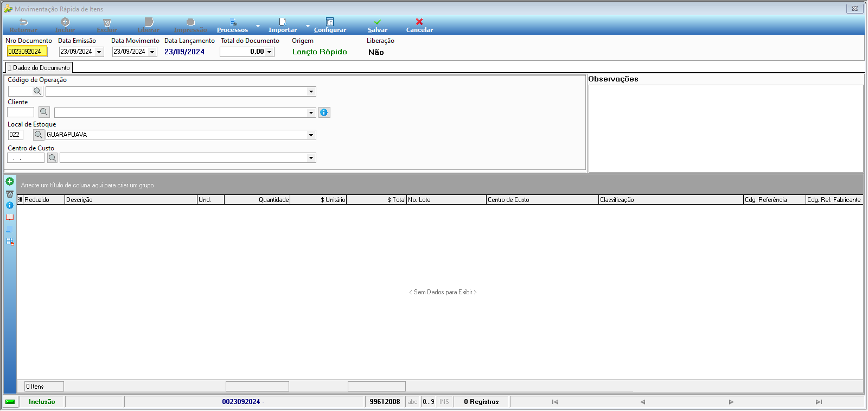The image size is (868, 411).
Task: Go to next record navigation arrow
Action: (731, 402)
